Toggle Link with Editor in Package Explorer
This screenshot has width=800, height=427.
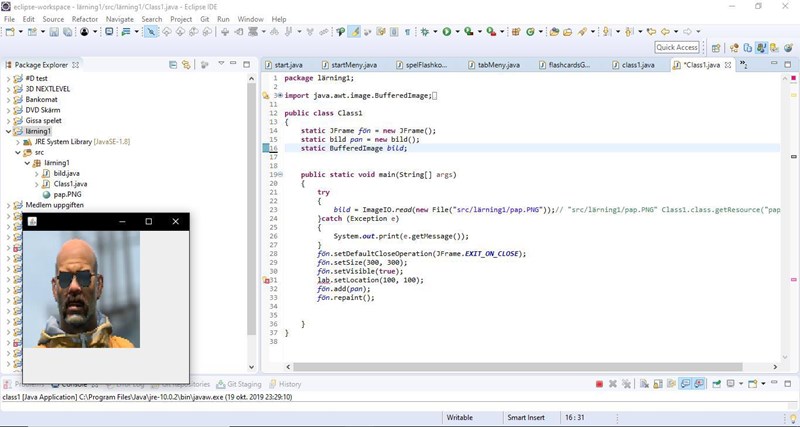[x=185, y=65]
